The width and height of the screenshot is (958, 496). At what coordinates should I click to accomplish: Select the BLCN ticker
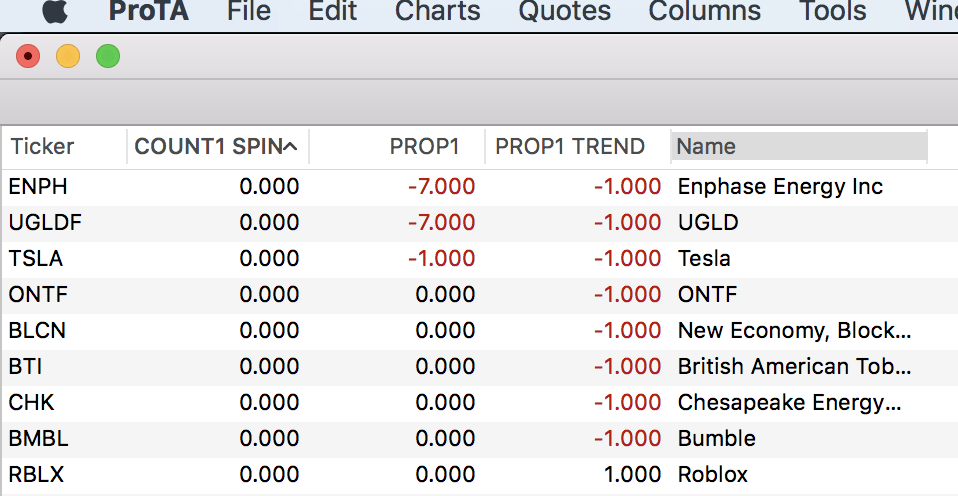tap(37, 330)
